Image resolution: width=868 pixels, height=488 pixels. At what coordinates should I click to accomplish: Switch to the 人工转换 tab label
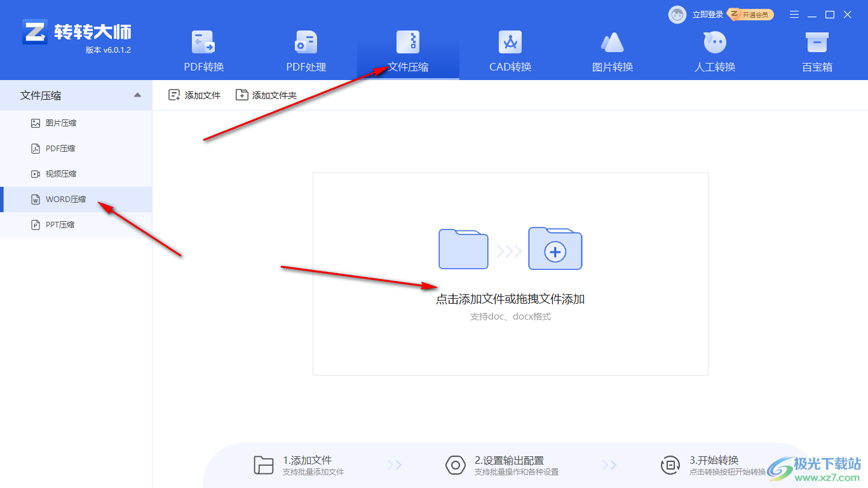(x=715, y=67)
